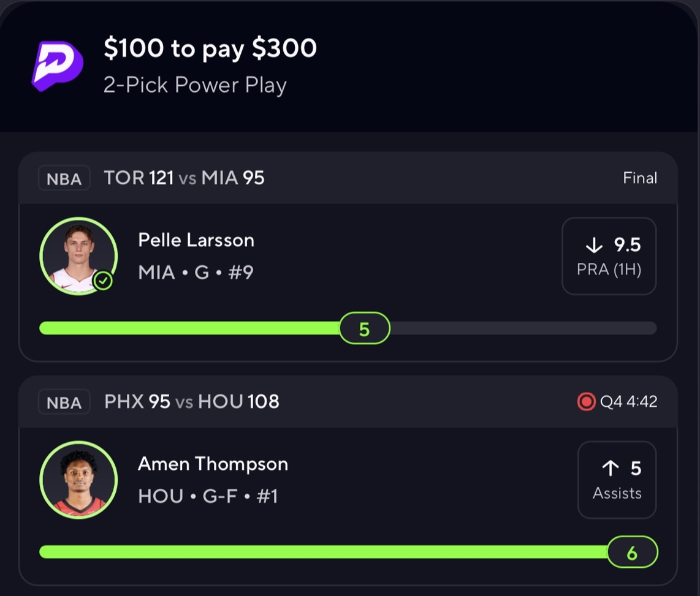Screen dimensions: 700x596
Task: Select the 5 Assists pick box
Action: (617, 480)
